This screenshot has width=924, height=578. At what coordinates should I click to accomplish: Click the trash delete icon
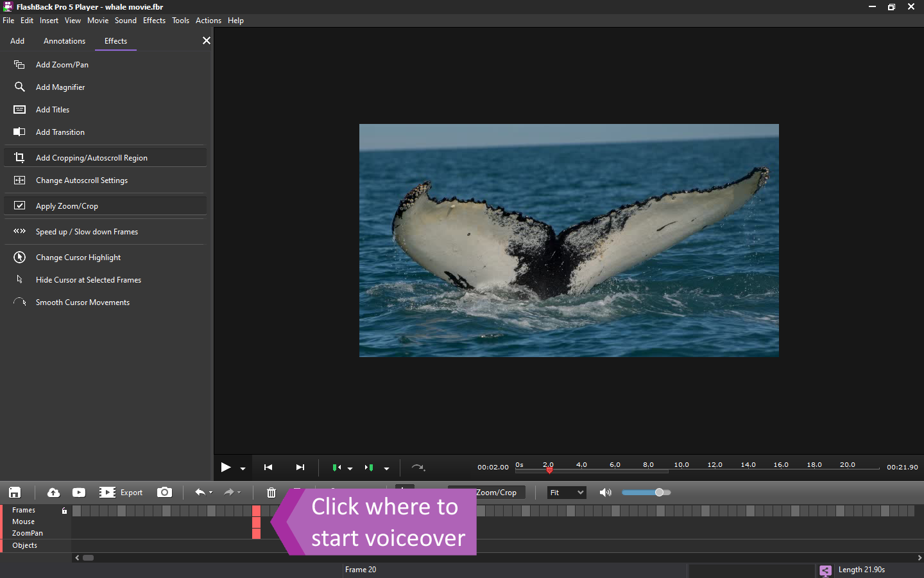(271, 493)
